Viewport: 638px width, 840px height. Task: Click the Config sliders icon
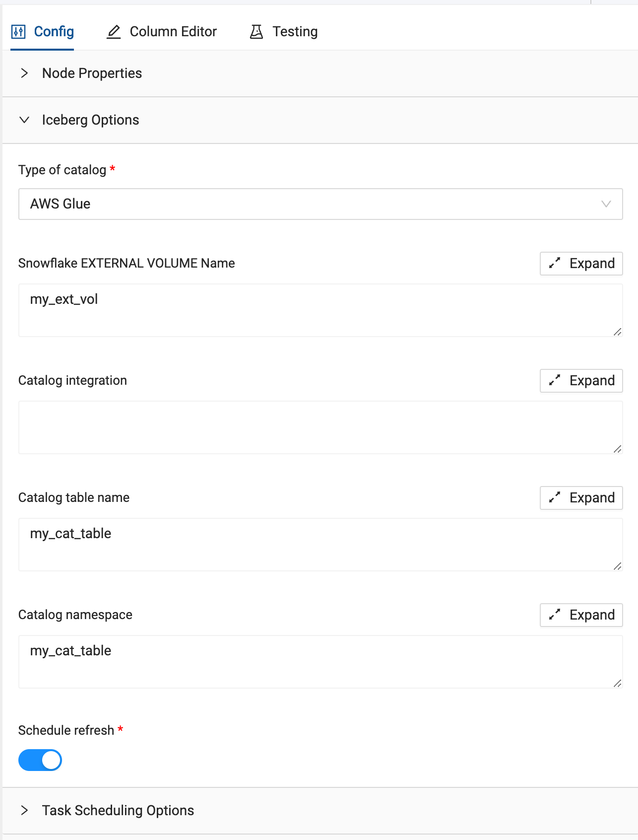click(x=18, y=32)
